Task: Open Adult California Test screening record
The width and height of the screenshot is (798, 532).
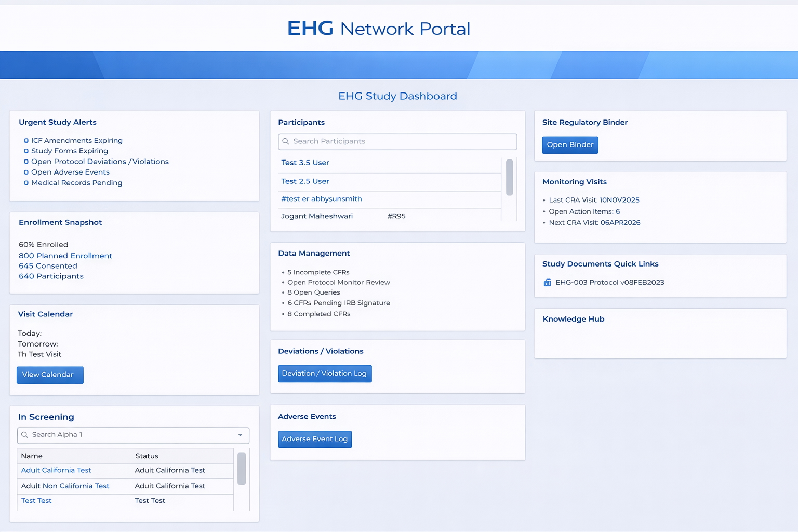Action: (56, 470)
